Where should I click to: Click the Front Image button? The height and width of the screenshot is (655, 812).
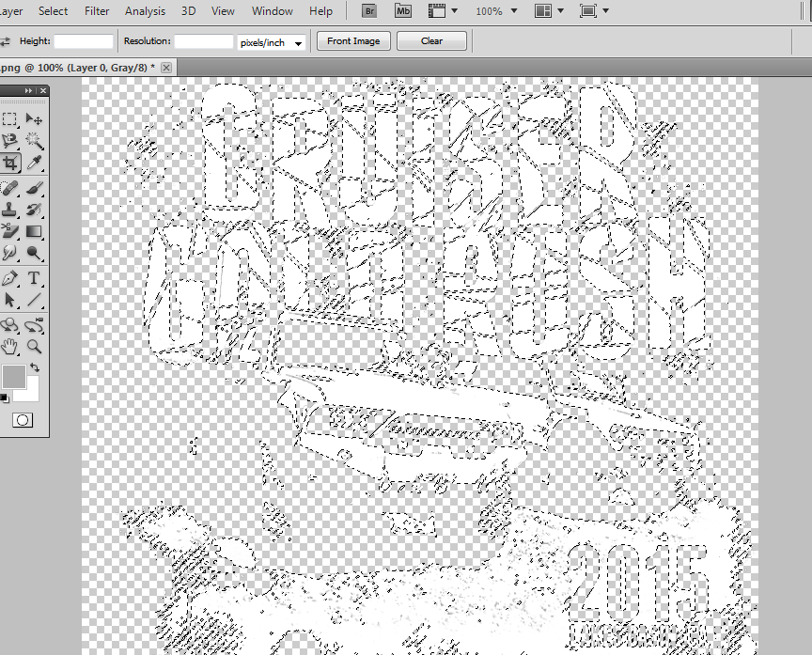coord(353,41)
